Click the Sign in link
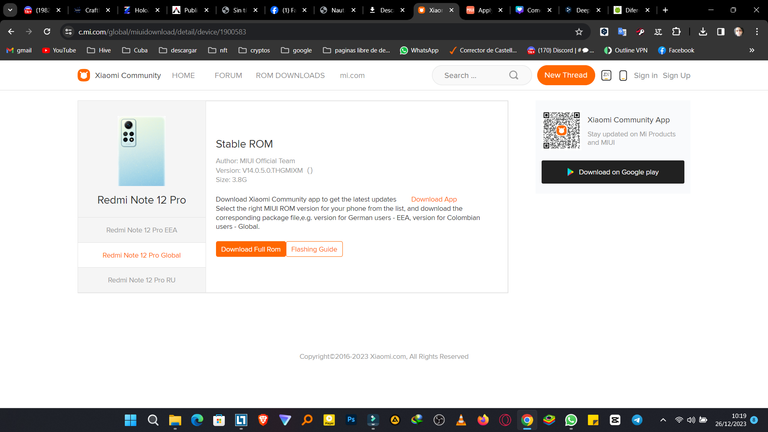 [646, 75]
